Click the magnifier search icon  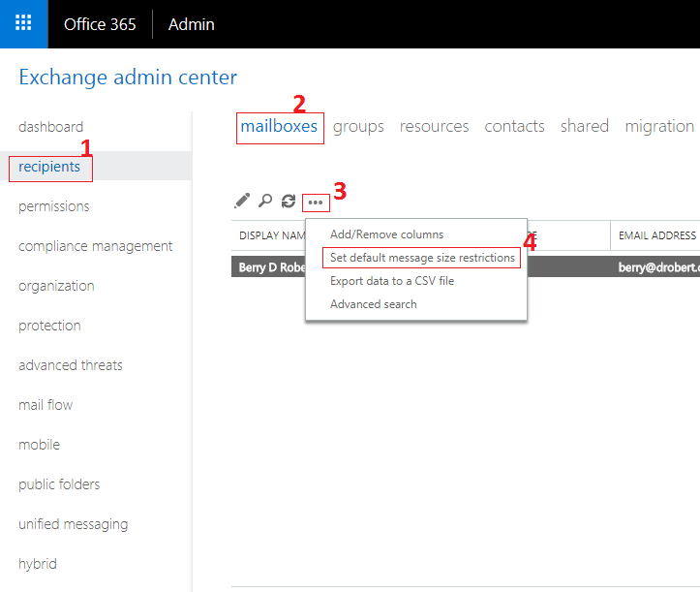point(265,202)
